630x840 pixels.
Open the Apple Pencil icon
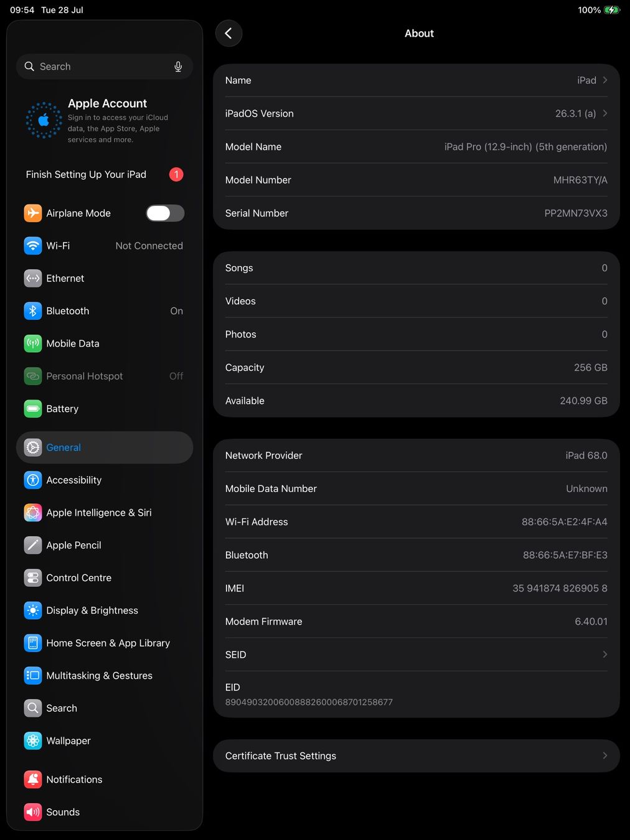point(33,545)
